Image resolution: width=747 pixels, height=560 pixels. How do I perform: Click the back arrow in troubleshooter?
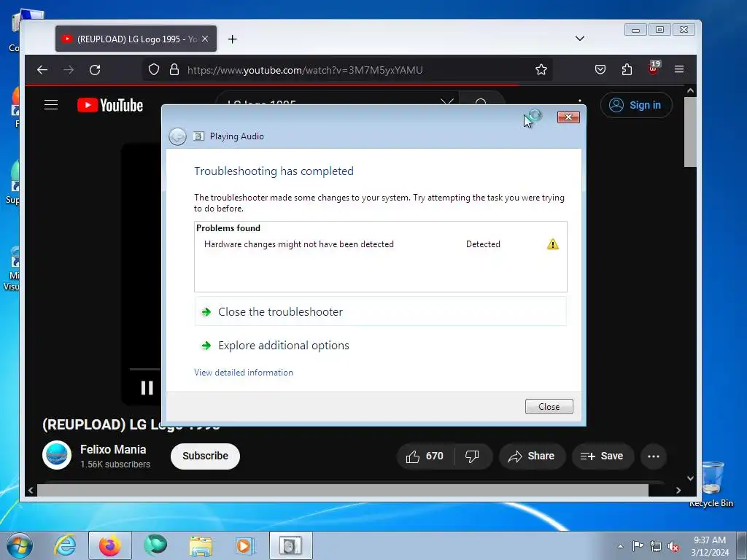click(x=178, y=136)
